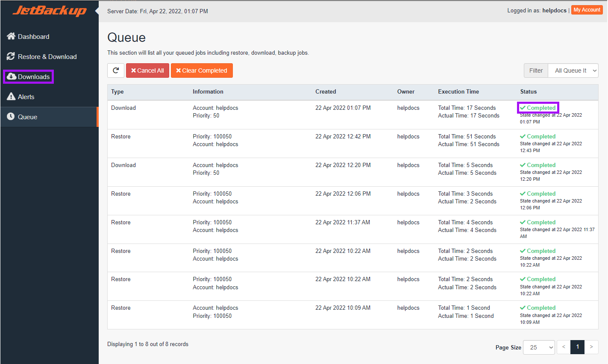Click the Status column header
This screenshot has height=364, width=608.
pos(529,91)
